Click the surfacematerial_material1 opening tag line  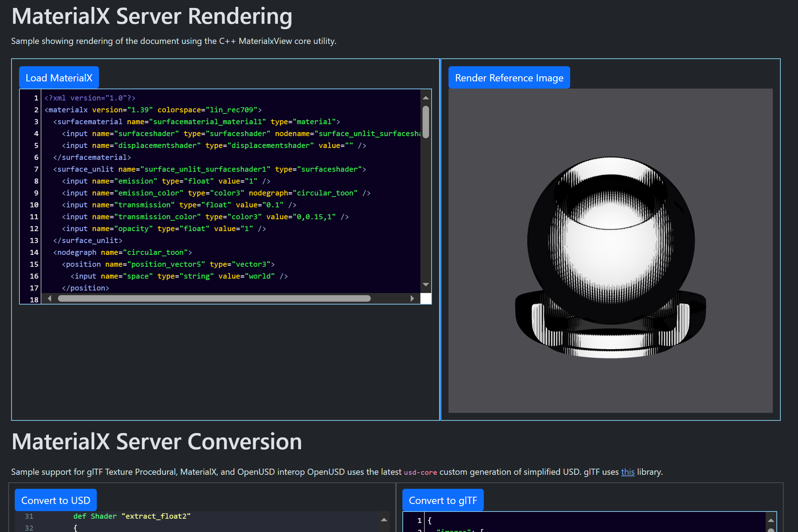coord(197,122)
